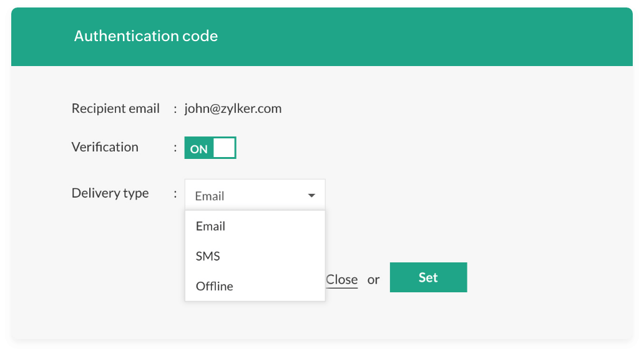Click the Verification label text
644x354 pixels.
coord(105,147)
